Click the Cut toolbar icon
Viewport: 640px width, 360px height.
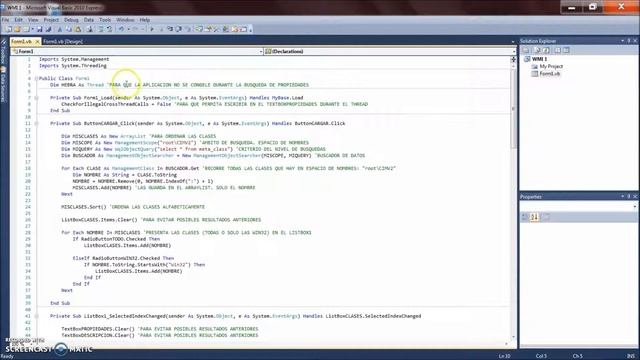tap(60, 29)
